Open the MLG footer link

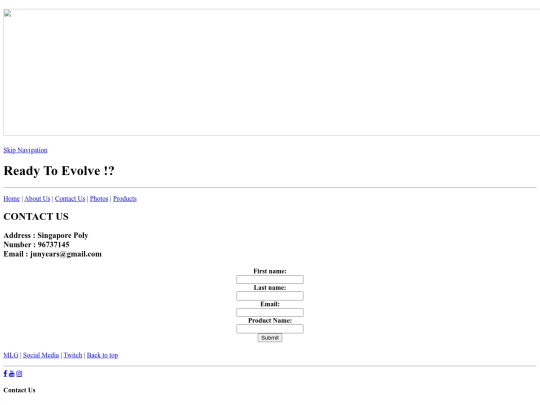[x=11, y=355]
